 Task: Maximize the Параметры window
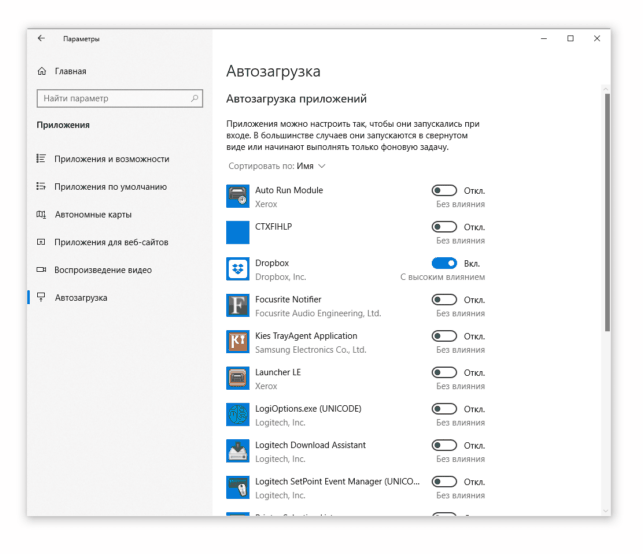click(570, 38)
